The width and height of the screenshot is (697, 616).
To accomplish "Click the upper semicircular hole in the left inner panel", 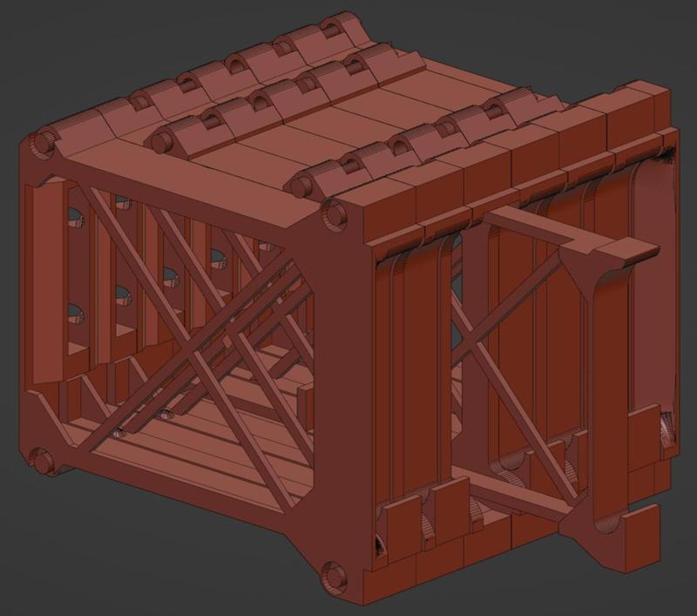I will tap(75, 217).
